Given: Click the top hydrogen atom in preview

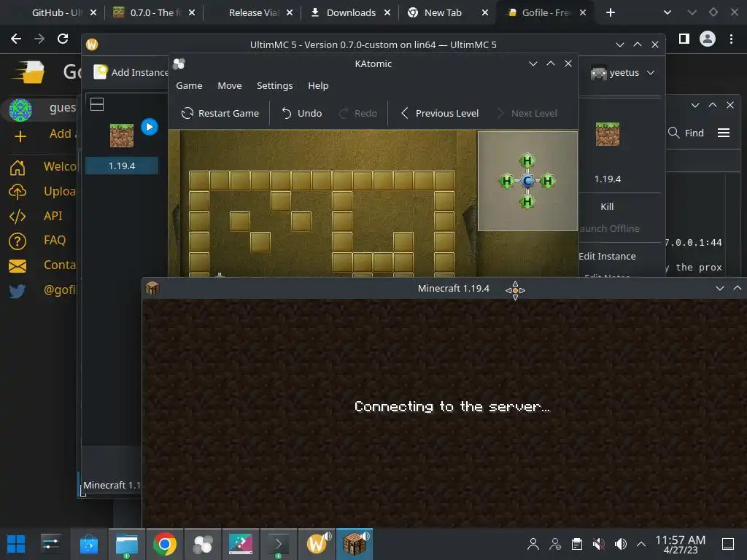Looking at the screenshot, I should [x=527, y=160].
